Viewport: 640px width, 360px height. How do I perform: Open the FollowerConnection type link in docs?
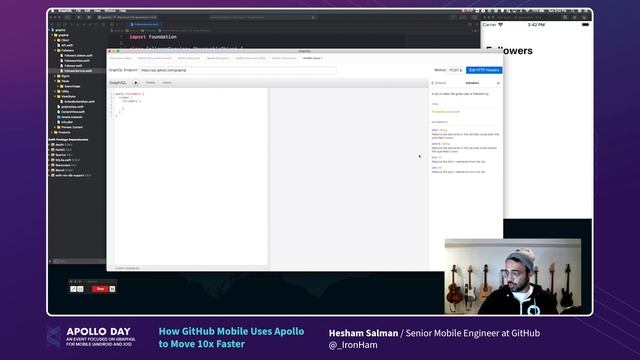pyautogui.click(x=446, y=112)
